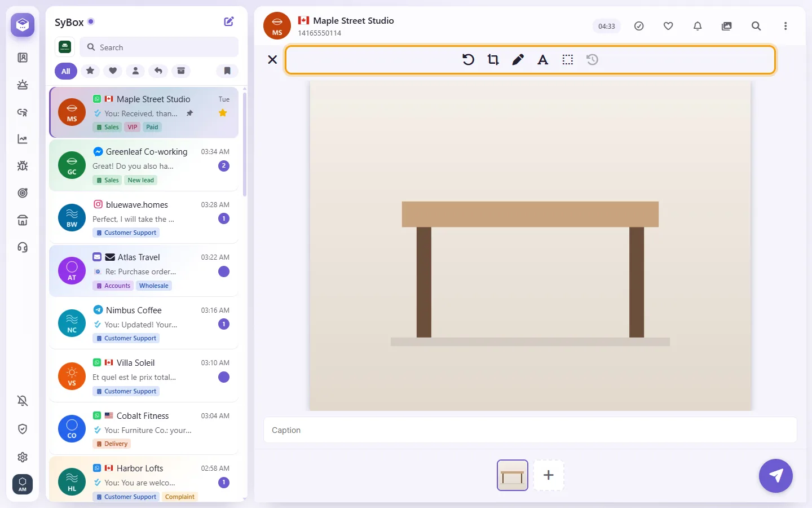Screen dimensions: 812x508
Task: Filter conversations by archive box icon
Action: (181, 71)
